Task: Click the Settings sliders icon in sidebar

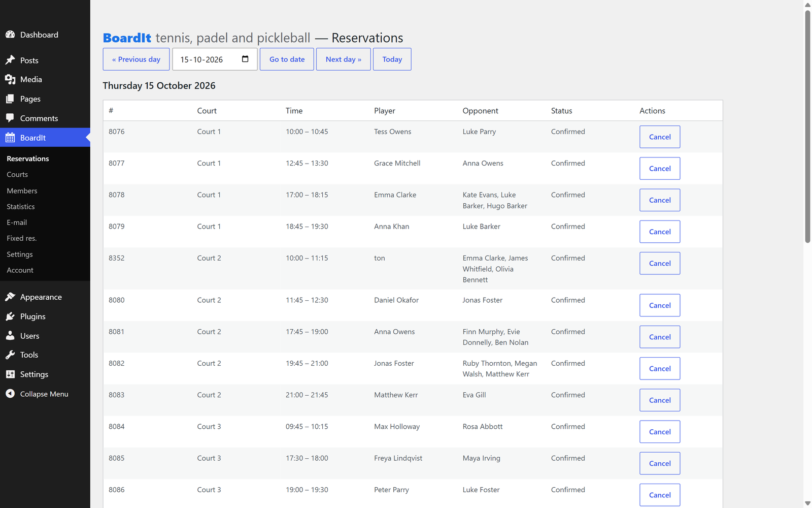Action: (10, 374)
